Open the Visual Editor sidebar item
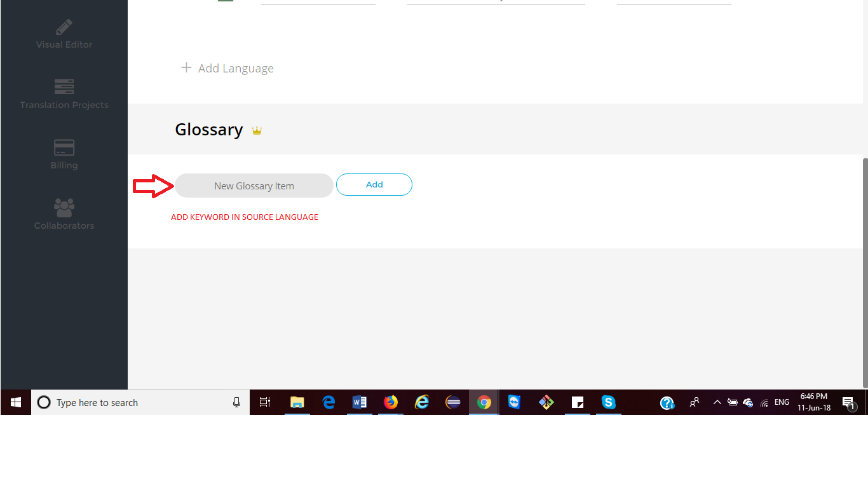The image size is (868, 488). pyautogui.click(x=64, y=34)
